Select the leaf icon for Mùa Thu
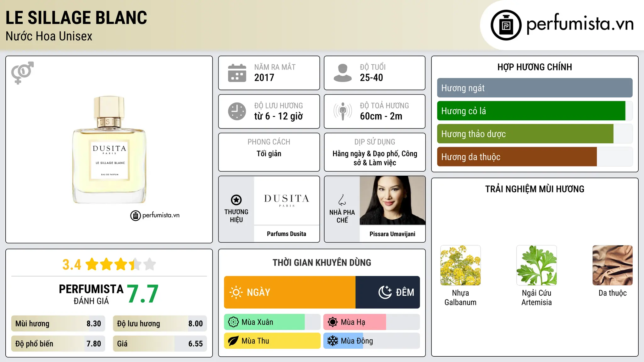The height and width of the screenshot is (362, 644). point(233,341)
